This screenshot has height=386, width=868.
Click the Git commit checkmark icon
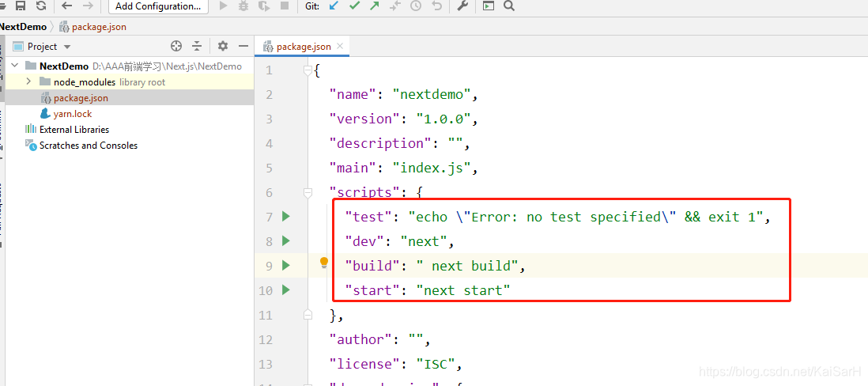pos(354,6)
